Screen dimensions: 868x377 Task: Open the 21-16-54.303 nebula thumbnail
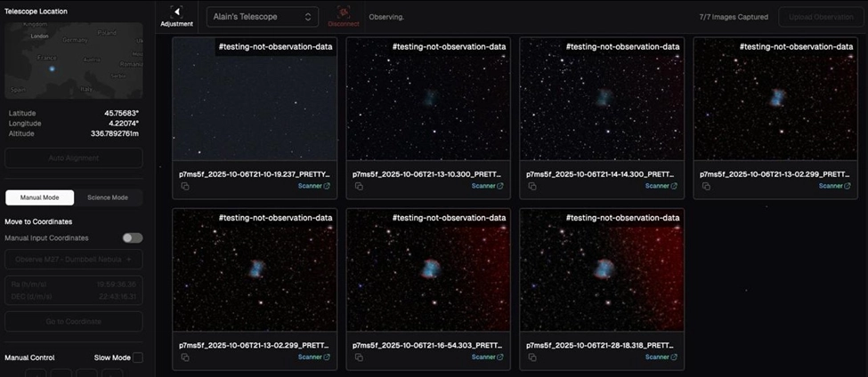pos(428,269)
